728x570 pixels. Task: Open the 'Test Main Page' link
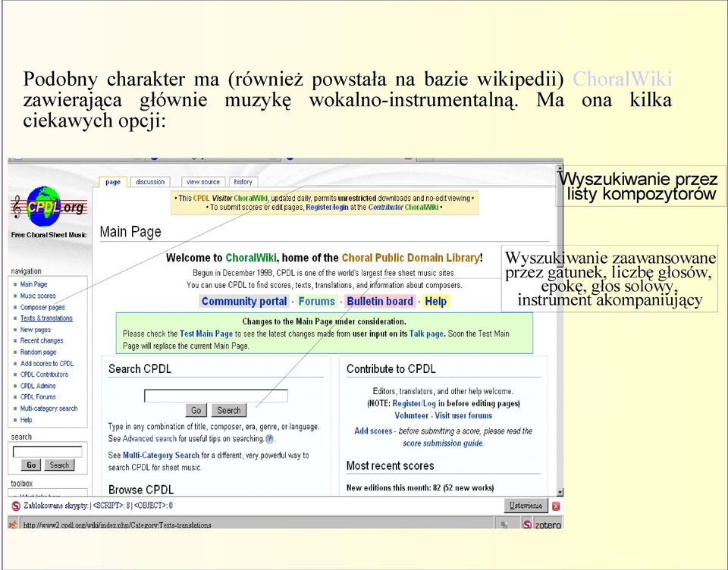206,334
